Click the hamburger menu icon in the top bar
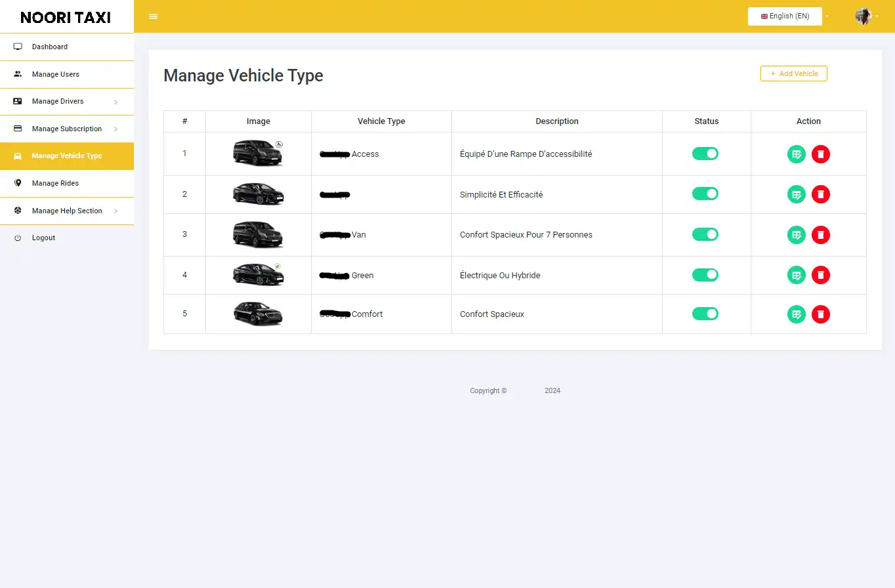This screenshot has height=588, width=895. coord(153,16)
